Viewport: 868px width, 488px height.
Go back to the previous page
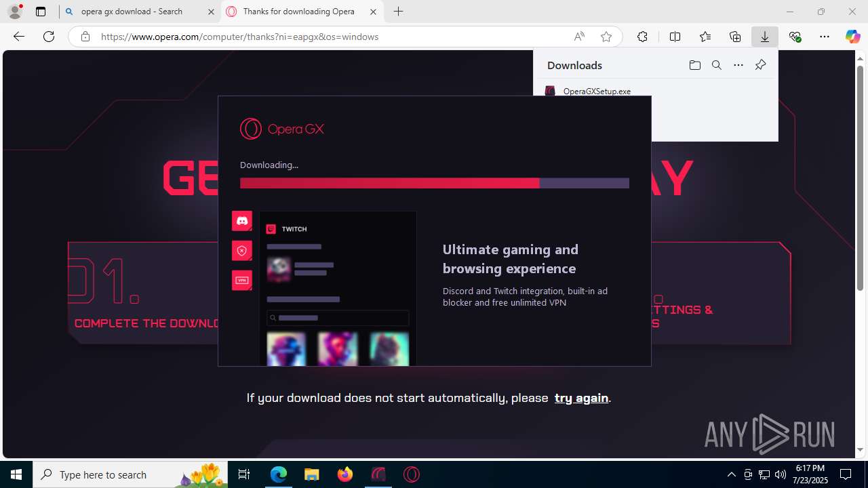coord(19,37)
